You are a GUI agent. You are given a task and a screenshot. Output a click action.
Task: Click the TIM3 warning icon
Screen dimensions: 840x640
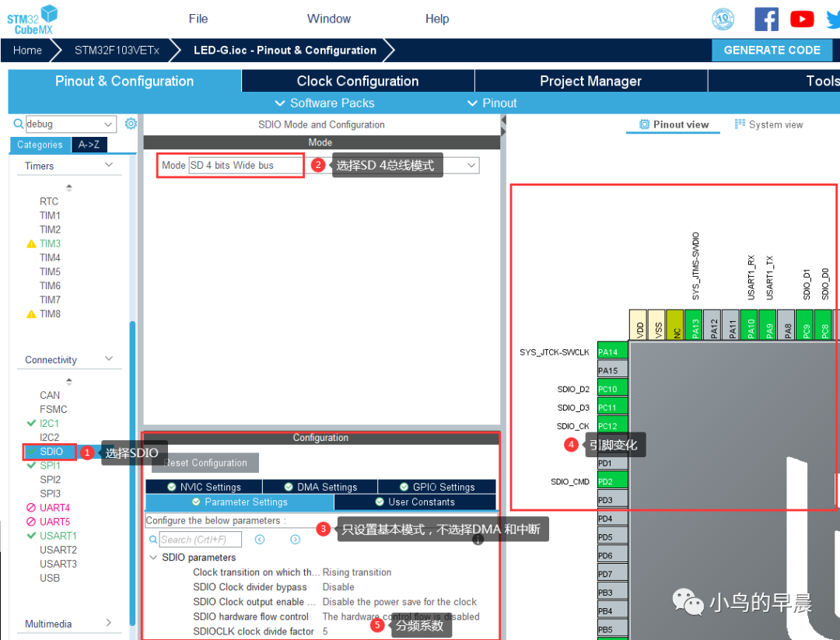[31, 243]
